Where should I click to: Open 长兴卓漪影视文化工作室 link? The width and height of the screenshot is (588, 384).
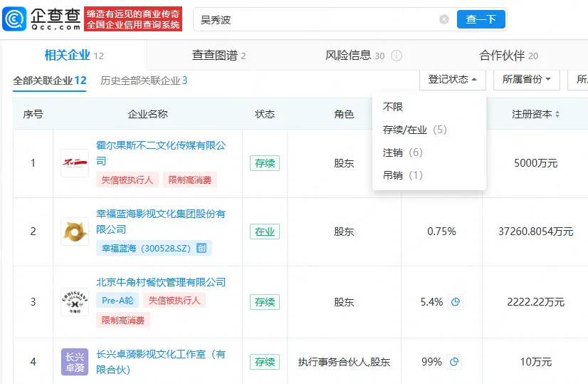point(161,362)
